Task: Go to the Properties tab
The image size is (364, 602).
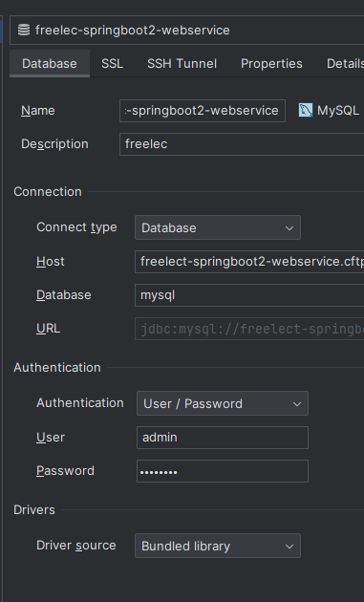Action: click(271, 63)
